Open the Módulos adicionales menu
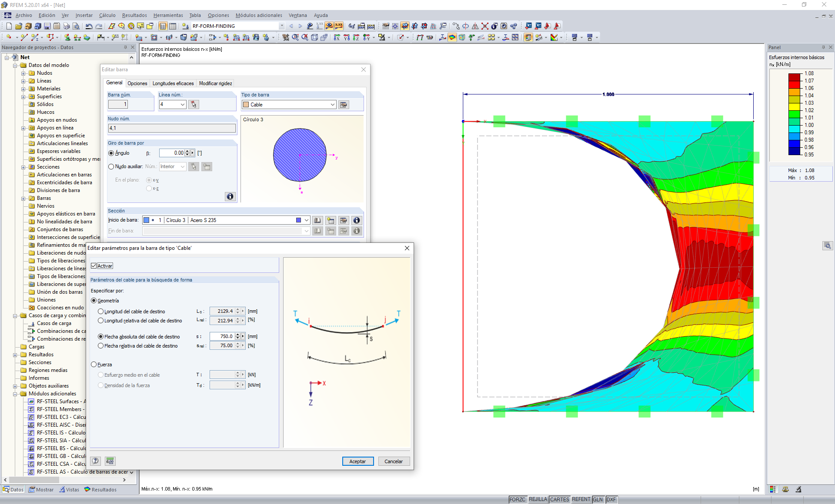The height and width of the screenshot is (504, 835). click(x=259, y=15)
